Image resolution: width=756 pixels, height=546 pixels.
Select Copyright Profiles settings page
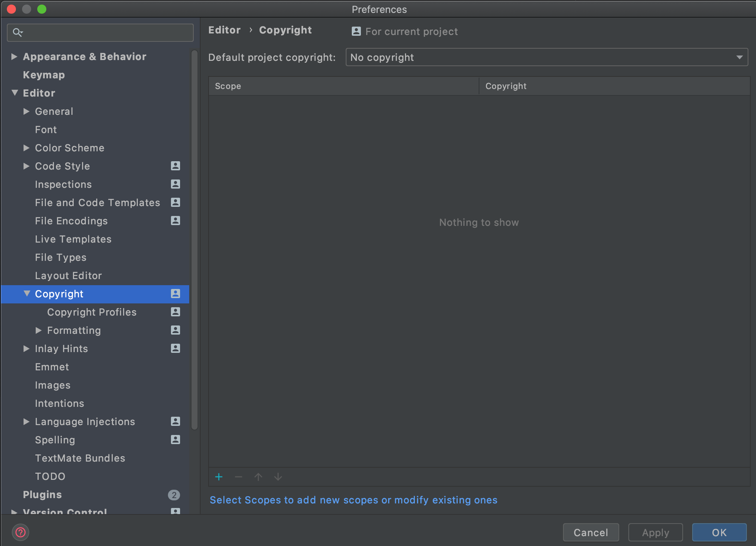tap(92, 312)
